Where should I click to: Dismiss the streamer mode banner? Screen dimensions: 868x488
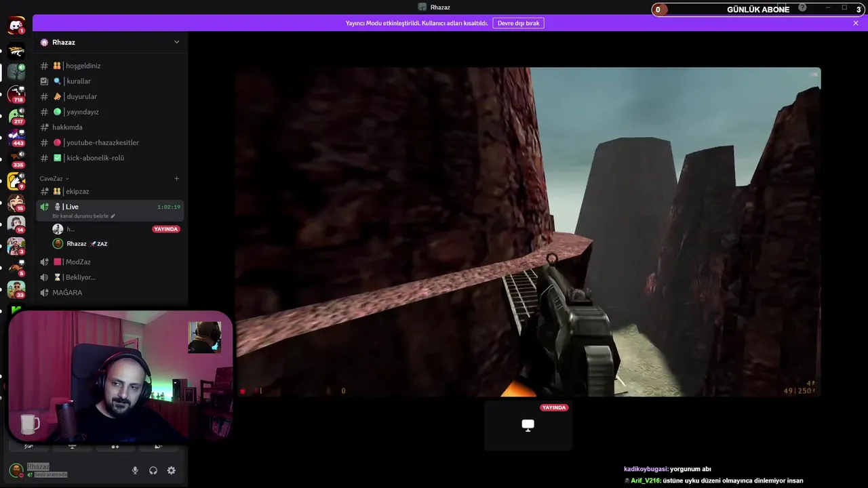tap(856, 23)
